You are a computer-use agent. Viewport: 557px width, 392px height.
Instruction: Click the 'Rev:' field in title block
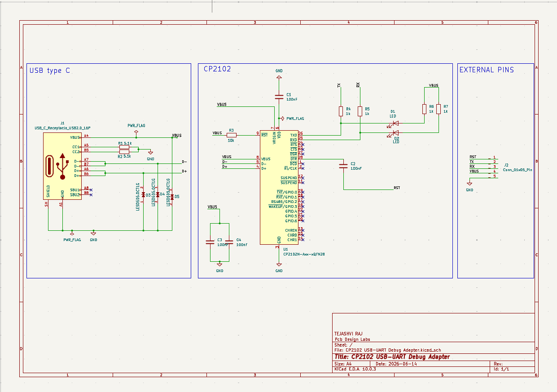[498, 364]
